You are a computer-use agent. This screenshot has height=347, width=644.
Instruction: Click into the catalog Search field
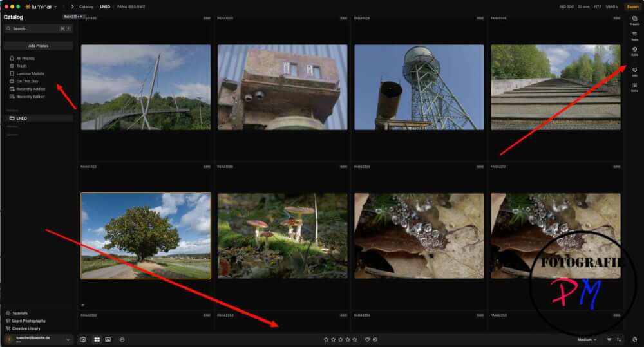point(38,29)
